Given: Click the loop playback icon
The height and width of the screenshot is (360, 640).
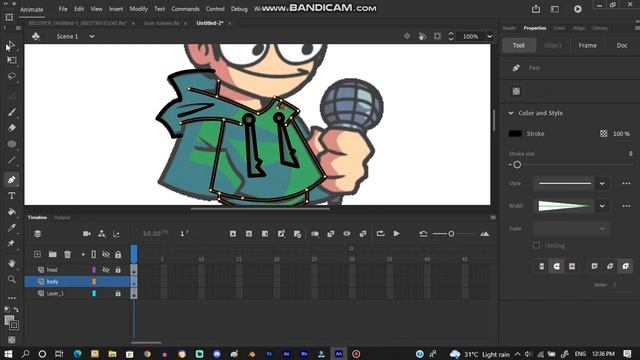Looking at the screenshot, I should [x=380, y=234].
